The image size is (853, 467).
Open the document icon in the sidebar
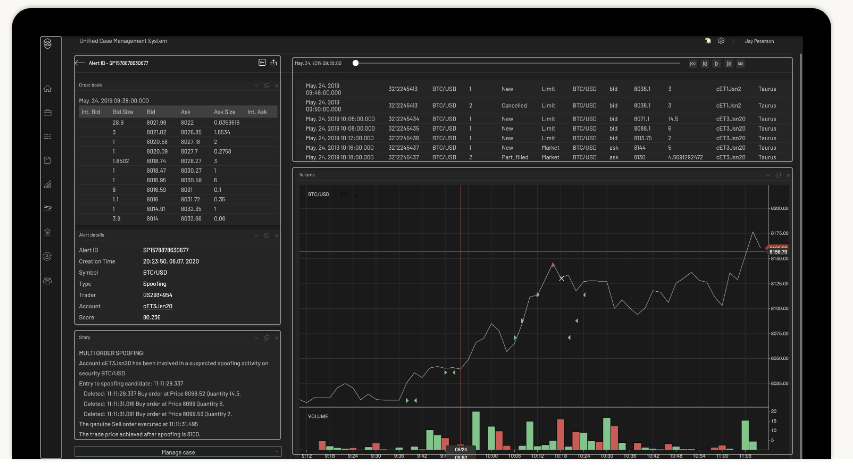point(48,160)
